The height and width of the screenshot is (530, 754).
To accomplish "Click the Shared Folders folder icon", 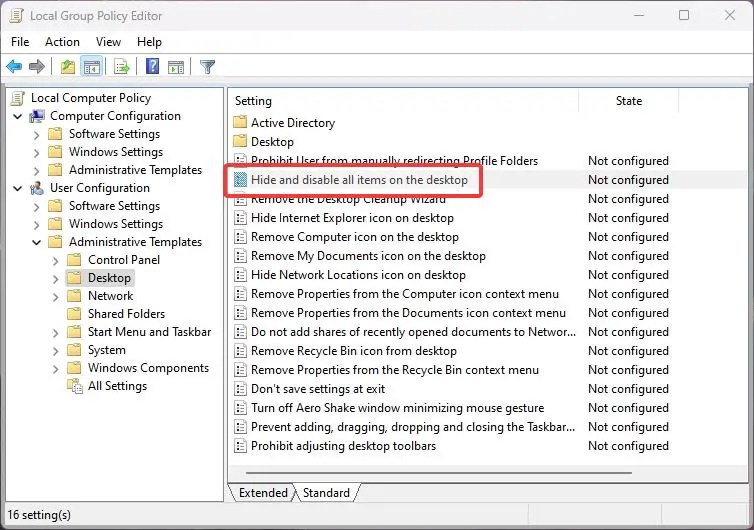I will pos(74,314).
